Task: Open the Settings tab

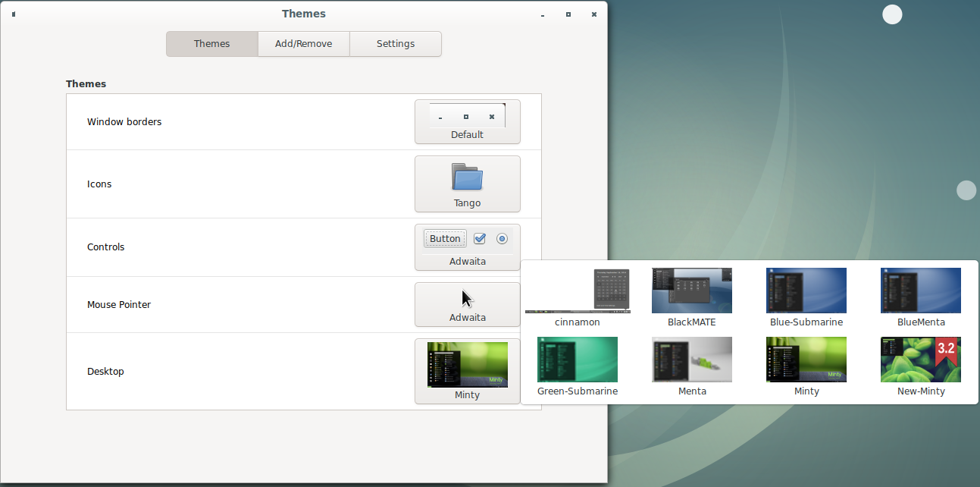Action: click(396, 44)
